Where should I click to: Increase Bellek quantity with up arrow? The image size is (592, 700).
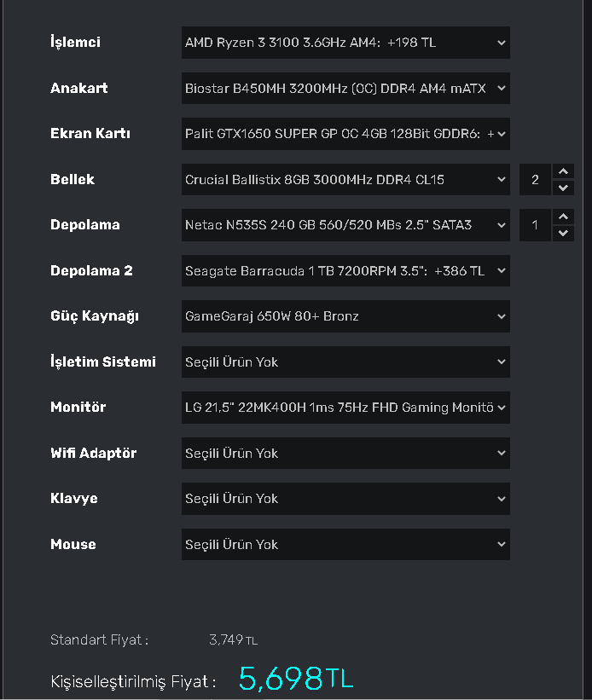click(563, 171)
